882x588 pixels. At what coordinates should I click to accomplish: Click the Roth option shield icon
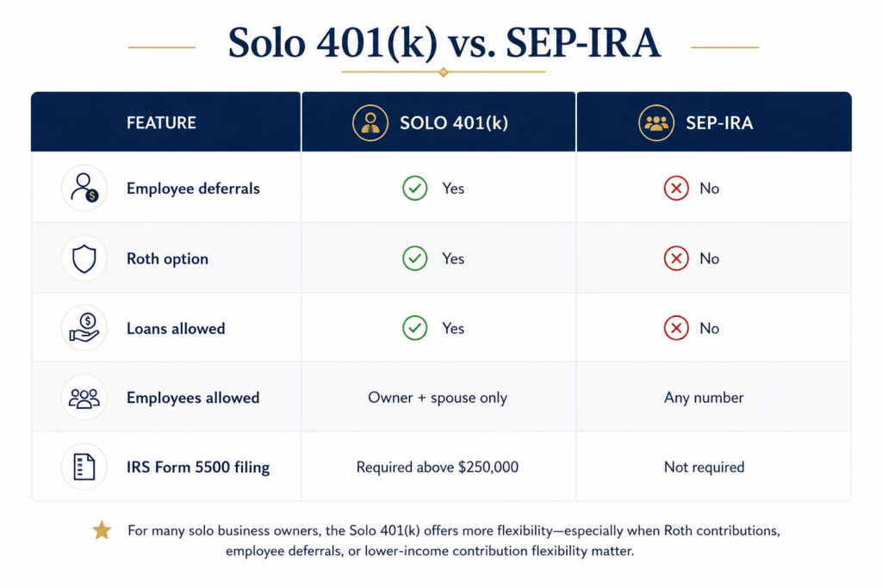(84, 258)
